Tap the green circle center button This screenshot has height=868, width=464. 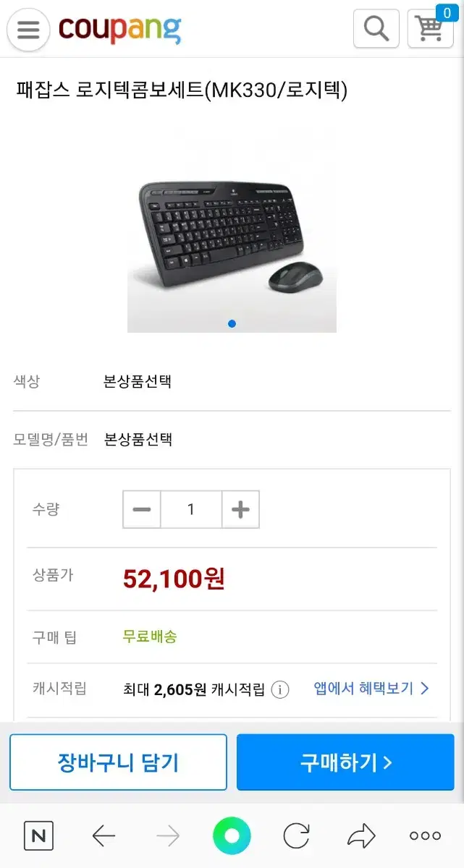pos(232,836)
